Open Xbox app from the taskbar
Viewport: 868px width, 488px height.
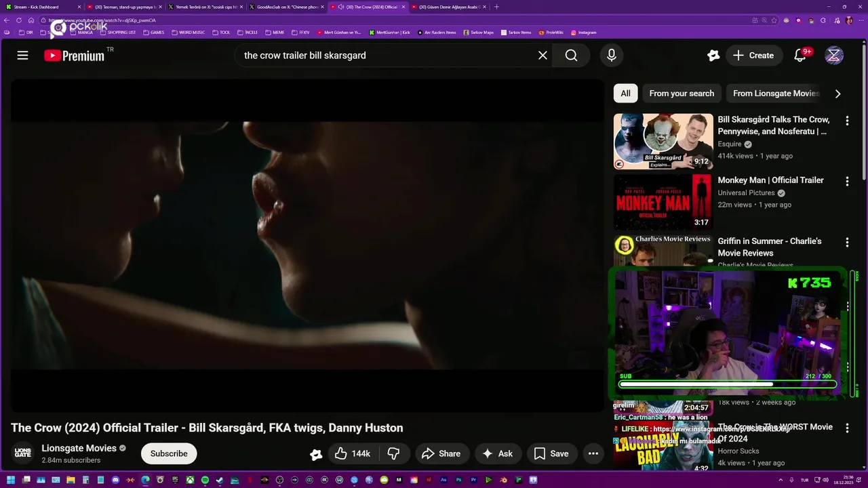pyautogui.click(x=191, y=480)
